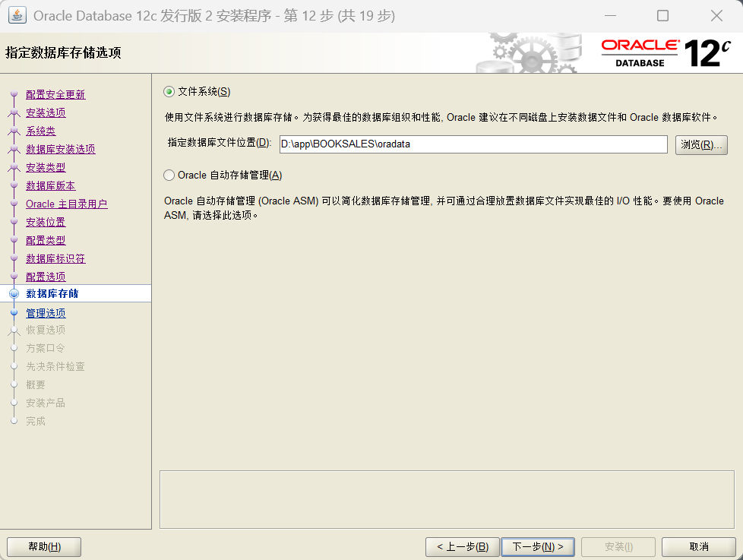Click the step bullet icon beside 数据库标识符
This screenshot has height=560, width=743.
click(14, 258)
